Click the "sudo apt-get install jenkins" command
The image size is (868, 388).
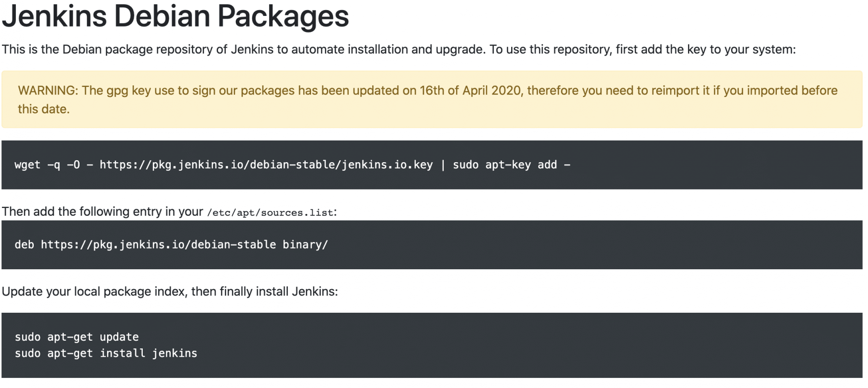point(106,353)
